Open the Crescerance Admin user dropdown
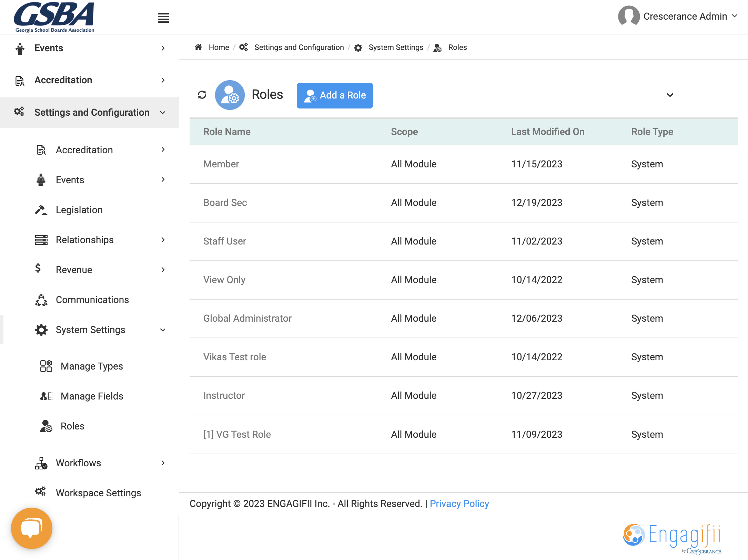This screenshot has height=560, width=748. pyautogui.click(x=678, y=16)
